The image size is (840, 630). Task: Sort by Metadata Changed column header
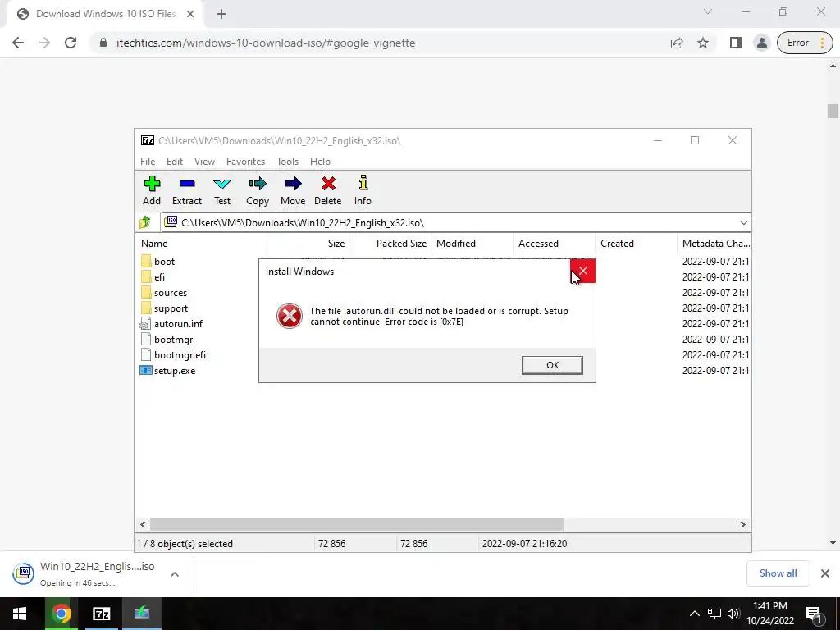[x=714, y=243]
